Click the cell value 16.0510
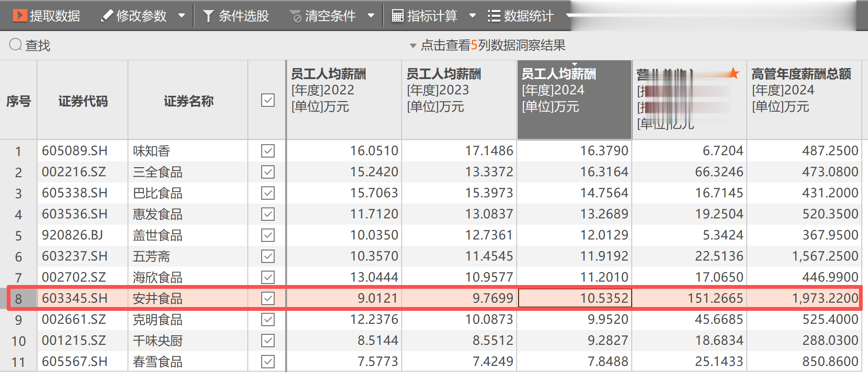868x376 pixels. tap(374, 151)
